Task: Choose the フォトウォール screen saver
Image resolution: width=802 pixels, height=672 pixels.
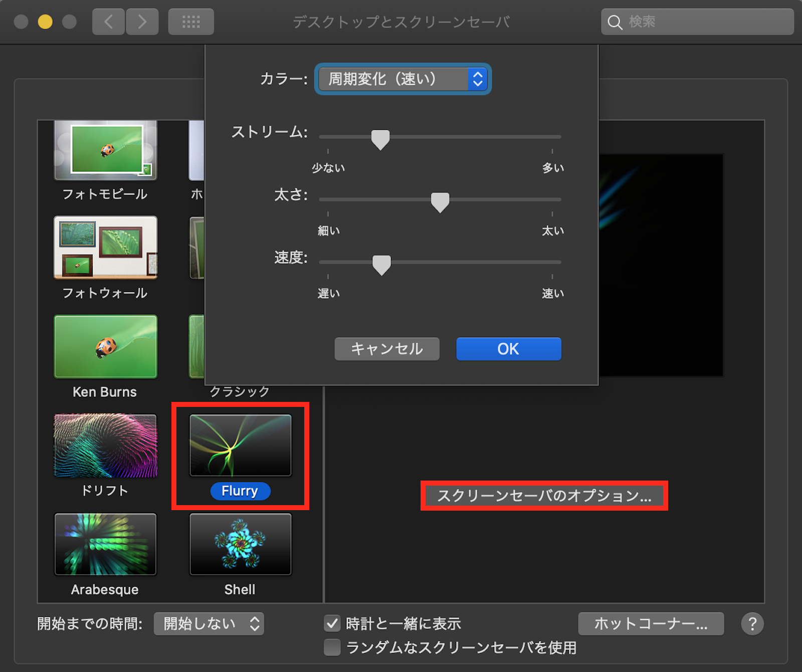Action: 105,248
